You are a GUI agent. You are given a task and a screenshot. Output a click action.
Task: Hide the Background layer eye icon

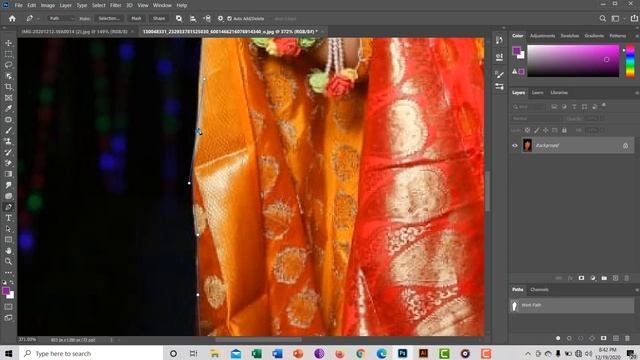click(x=515, y=146)
